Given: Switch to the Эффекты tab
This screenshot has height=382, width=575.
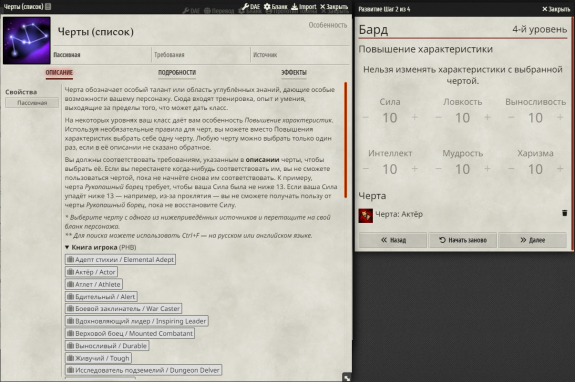Looking at the screenshot, I should click(294, 73).
